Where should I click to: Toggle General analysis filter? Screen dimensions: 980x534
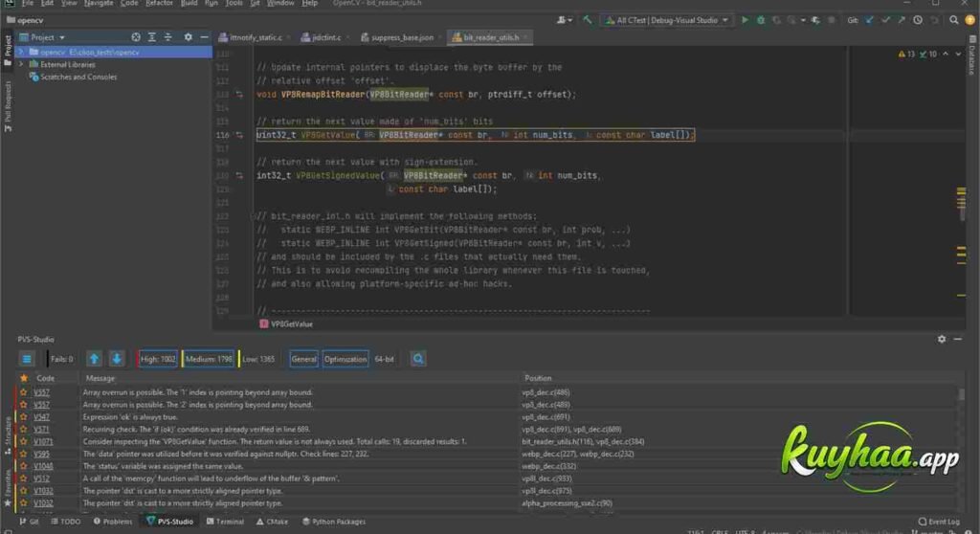[x=303, y=359]
